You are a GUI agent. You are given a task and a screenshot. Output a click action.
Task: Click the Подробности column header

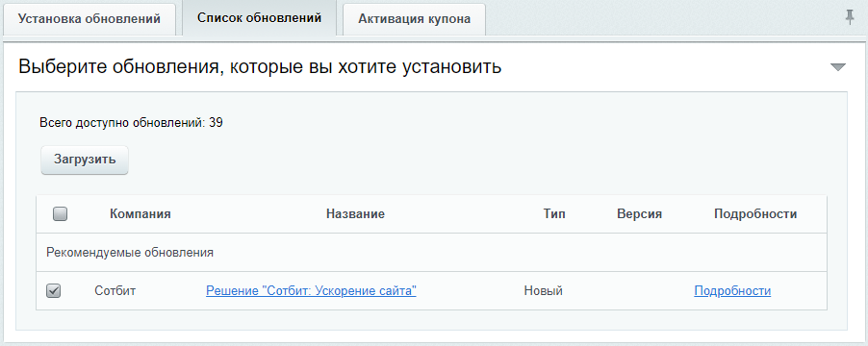(x=755, y=214)
